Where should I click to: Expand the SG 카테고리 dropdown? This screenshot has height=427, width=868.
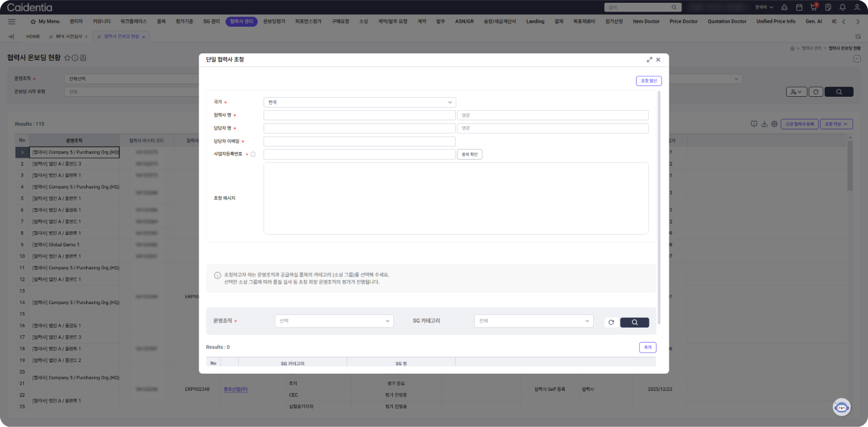click(533, 321)
